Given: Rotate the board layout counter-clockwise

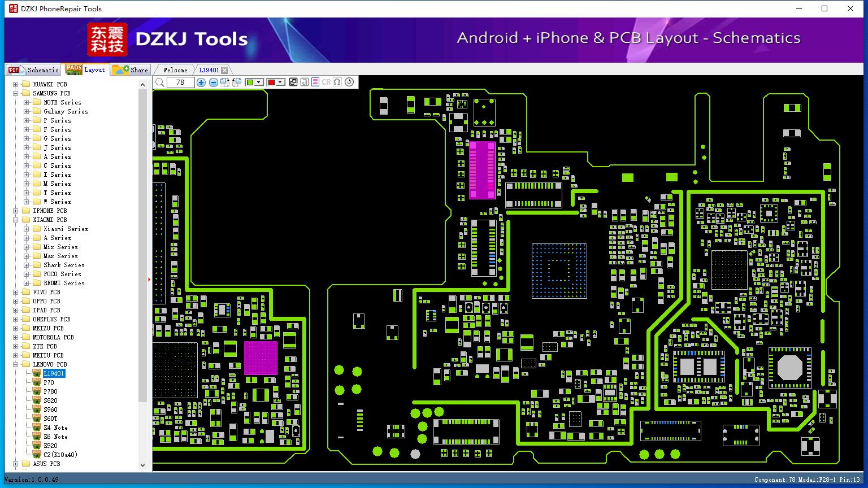Looking at the screenshot, I should tap(237, 82).
